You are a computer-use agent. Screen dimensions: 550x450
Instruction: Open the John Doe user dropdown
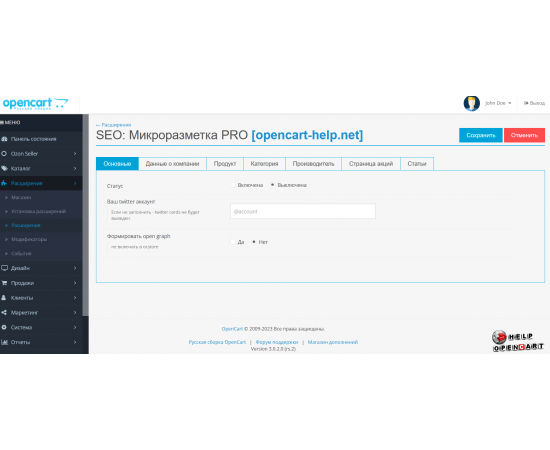click(x=498, y=103)
